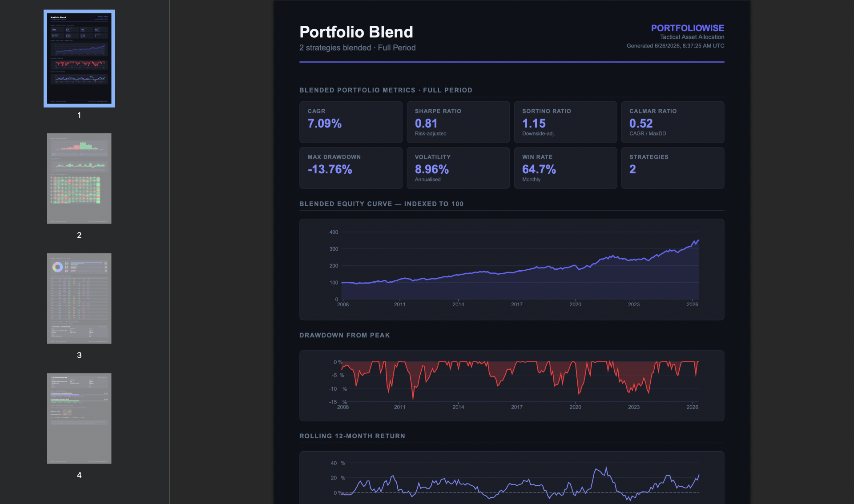Click the page number 2 label in sidebar

(79, 235)
